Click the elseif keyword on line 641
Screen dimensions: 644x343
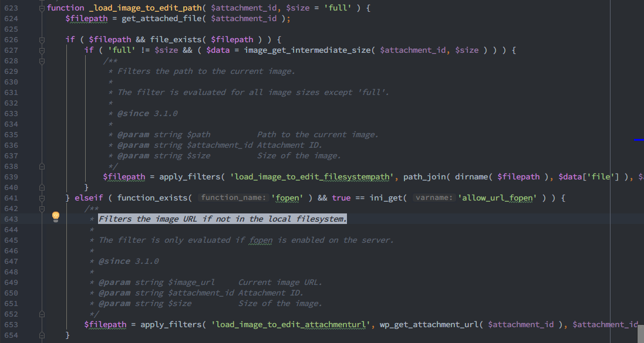(89, 198)
